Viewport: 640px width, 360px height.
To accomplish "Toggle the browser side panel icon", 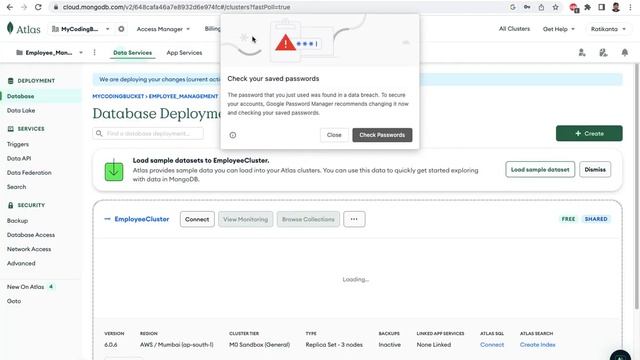I will pos(601,7).
